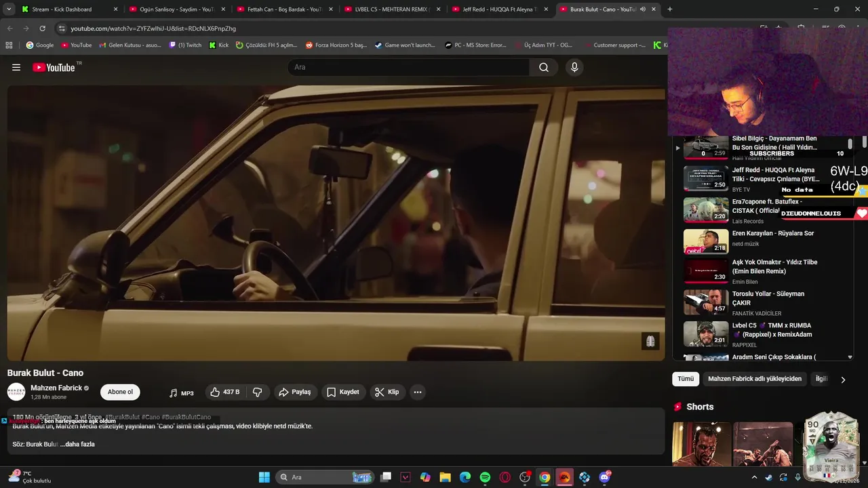Open Spotify from the taskbar
Image resolution: width=868 pixels, height=488 pixels.
coord(485,477)
